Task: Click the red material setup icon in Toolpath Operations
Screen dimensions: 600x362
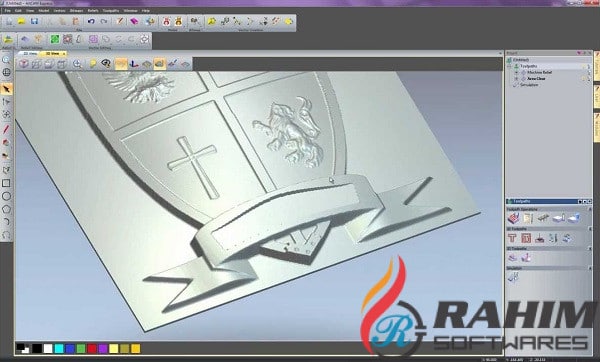Action: 514,219
